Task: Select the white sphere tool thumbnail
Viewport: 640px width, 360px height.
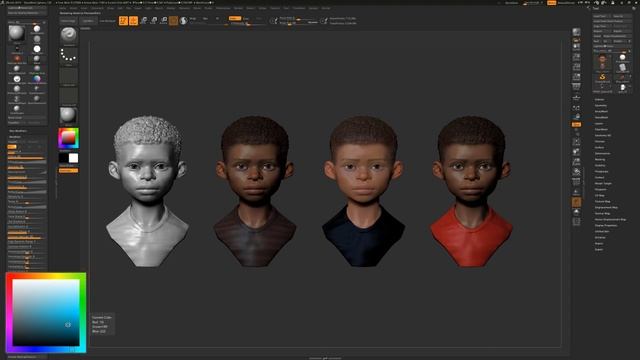Action: coord(622,57)
